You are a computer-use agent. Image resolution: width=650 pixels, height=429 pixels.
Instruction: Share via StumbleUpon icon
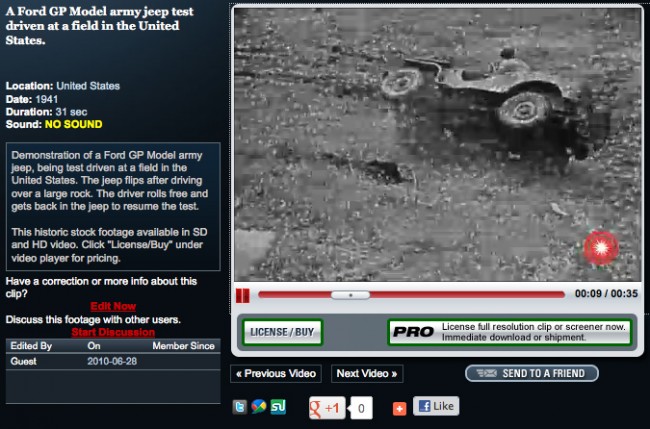pyautogui.click(x=279, y=407)
